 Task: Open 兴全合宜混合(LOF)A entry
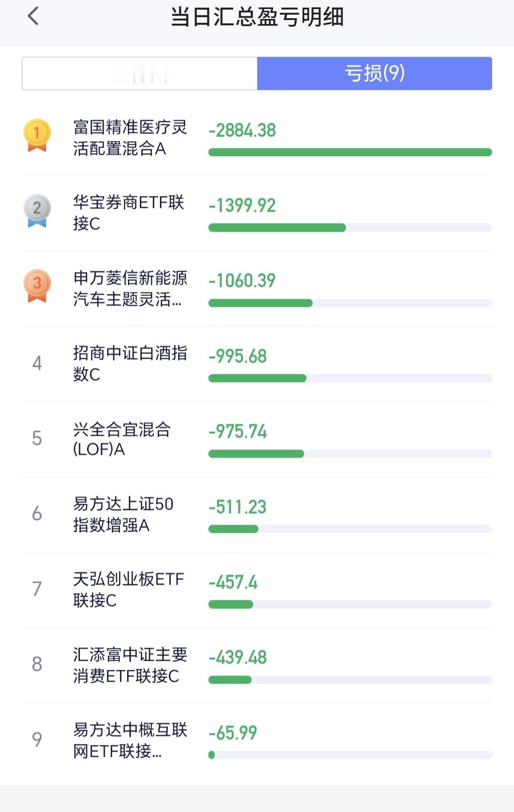pyautogui.click(x=122, y=439)
